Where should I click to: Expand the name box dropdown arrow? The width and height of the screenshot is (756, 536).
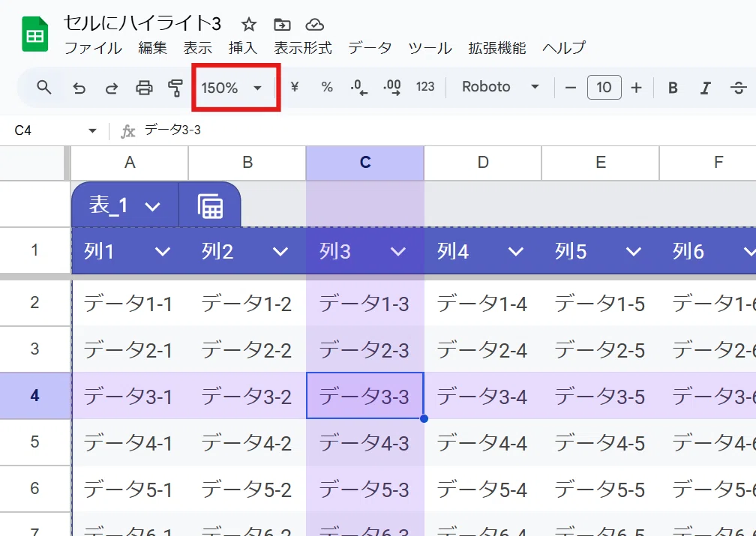(92, 130)
